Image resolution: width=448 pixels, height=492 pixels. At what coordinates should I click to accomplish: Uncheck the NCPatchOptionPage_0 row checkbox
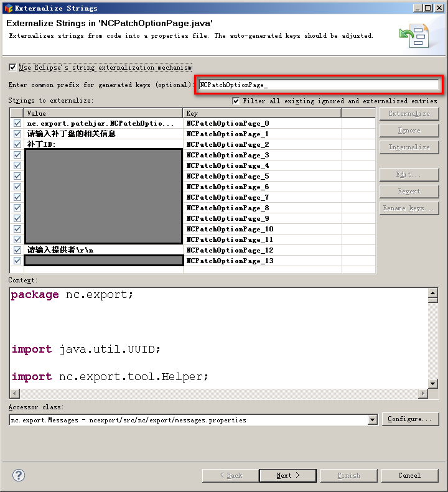click(x=17, y=123)
